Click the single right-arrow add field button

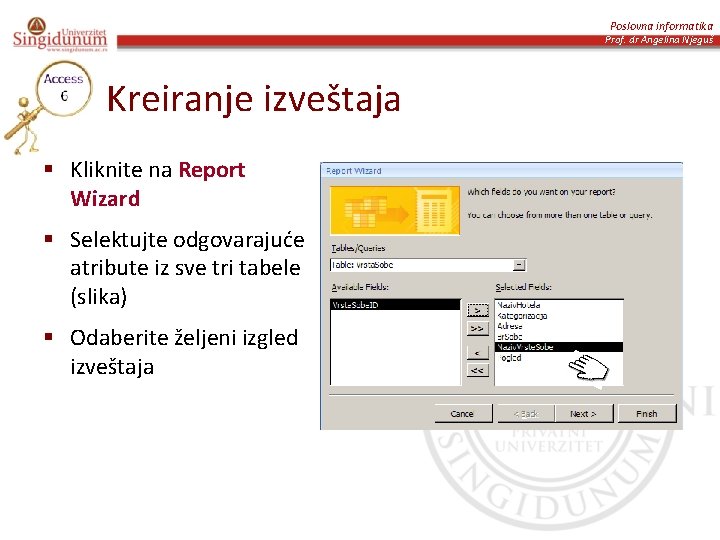coord(477,311)
